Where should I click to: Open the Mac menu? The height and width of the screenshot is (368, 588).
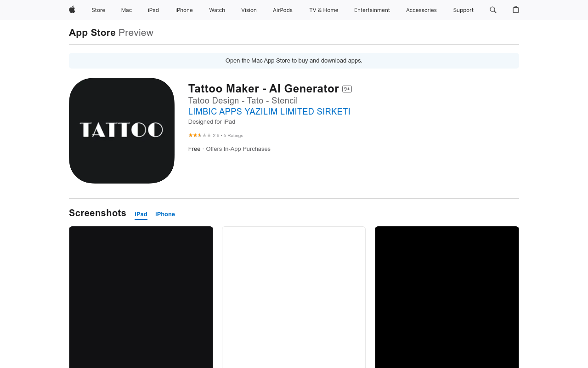coord(126,10)
